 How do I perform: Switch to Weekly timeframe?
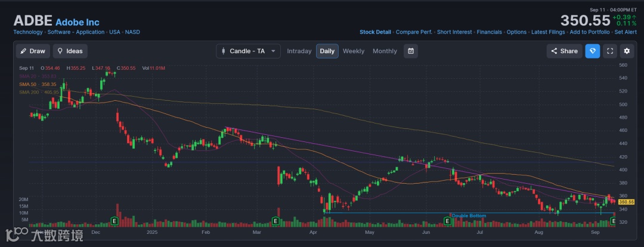tap(354, 51)
